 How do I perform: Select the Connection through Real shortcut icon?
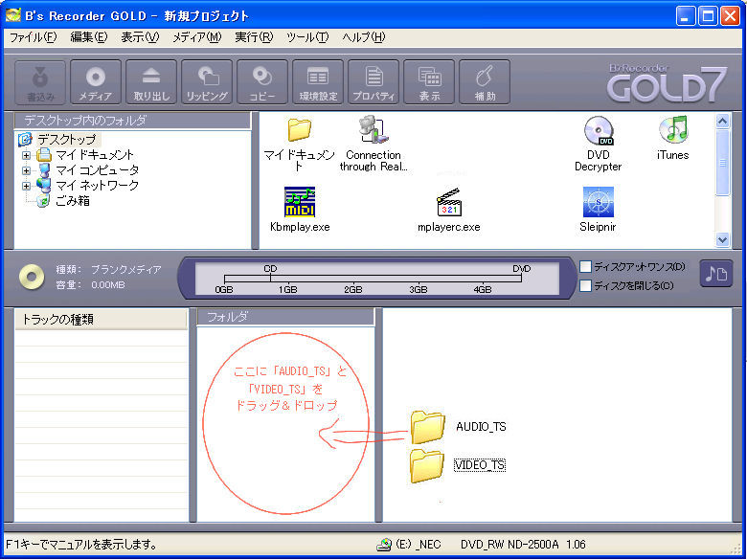click(373, 129)
